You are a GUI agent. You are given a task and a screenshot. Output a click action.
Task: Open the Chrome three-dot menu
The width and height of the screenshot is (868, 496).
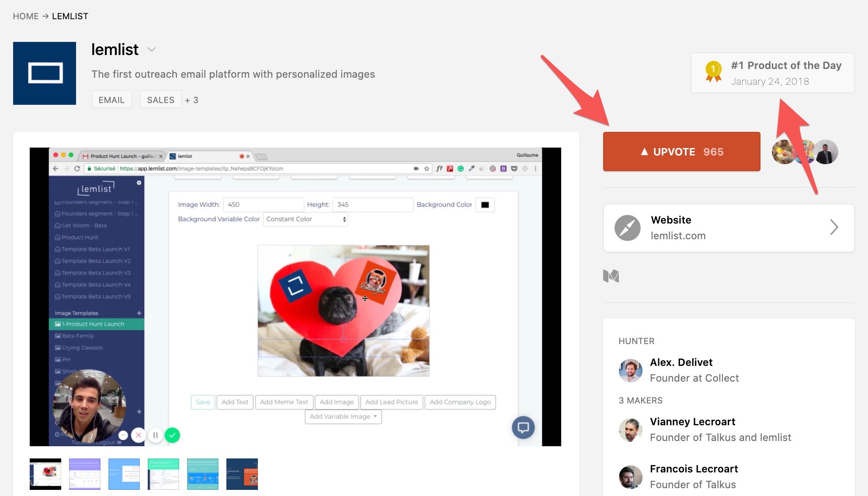(535, 169)
